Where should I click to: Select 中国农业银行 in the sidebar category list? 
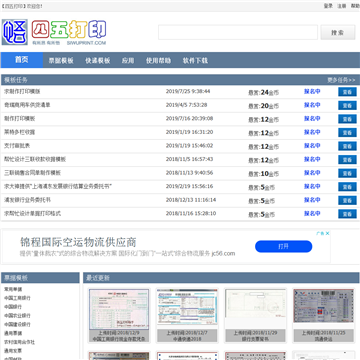tap(17, 316)
